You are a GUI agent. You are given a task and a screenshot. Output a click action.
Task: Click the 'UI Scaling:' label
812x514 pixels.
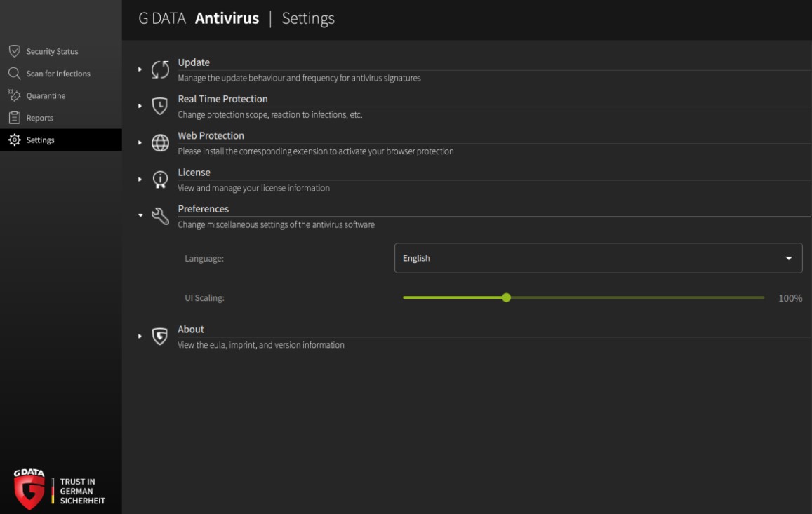pos(204,298)
